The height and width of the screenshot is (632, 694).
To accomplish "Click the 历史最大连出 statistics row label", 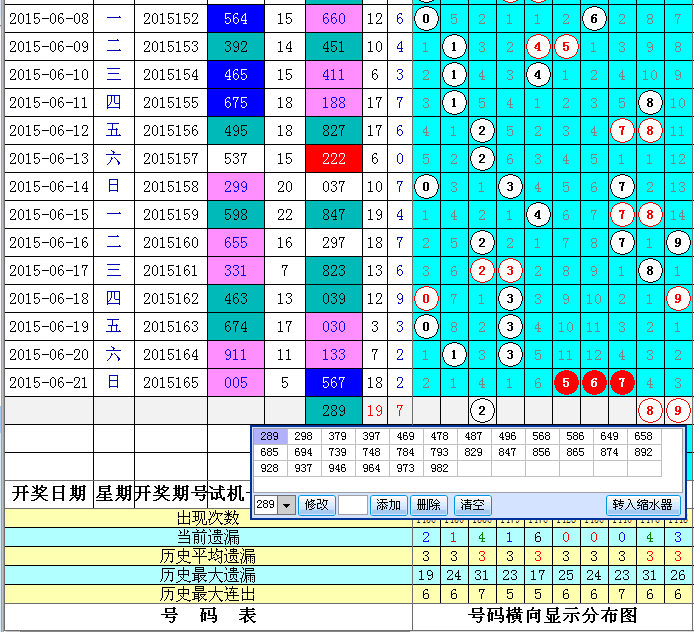I will pos(208,594).
